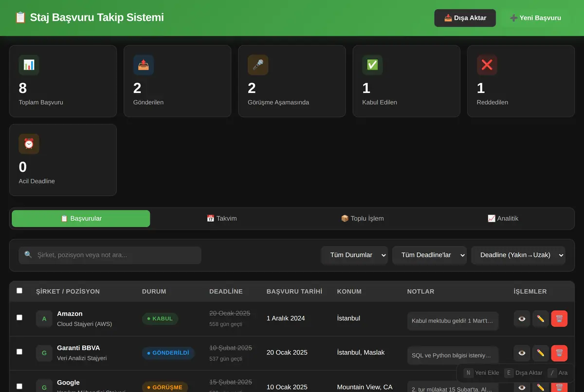The height and width of the screenshot is (392, 584).
Task: Click the Dışa Aktar button in header
Action: tap(465, 18)
